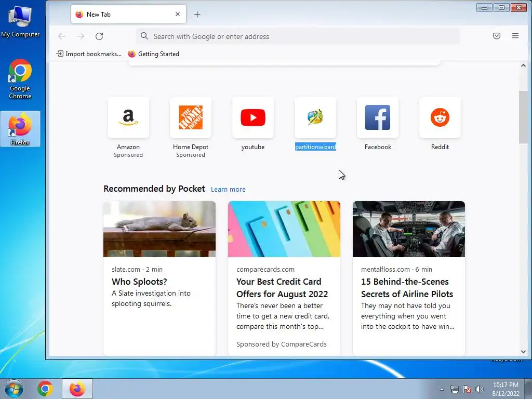The width and height of the screenshot is (532, 399).
Task: Open Import bookmarks from bookmarks toolbar
Action: tap(89, 54)
